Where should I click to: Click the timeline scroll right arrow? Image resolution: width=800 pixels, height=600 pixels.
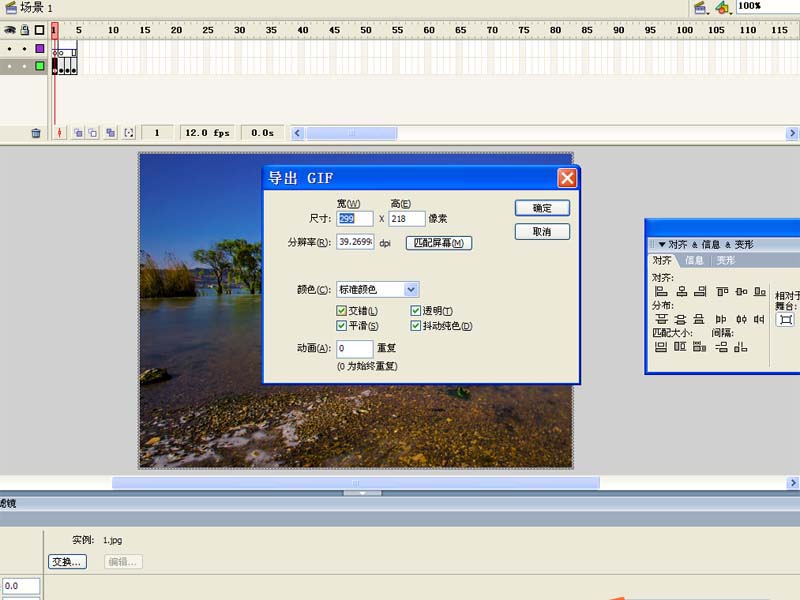click(x=792, y=133)
